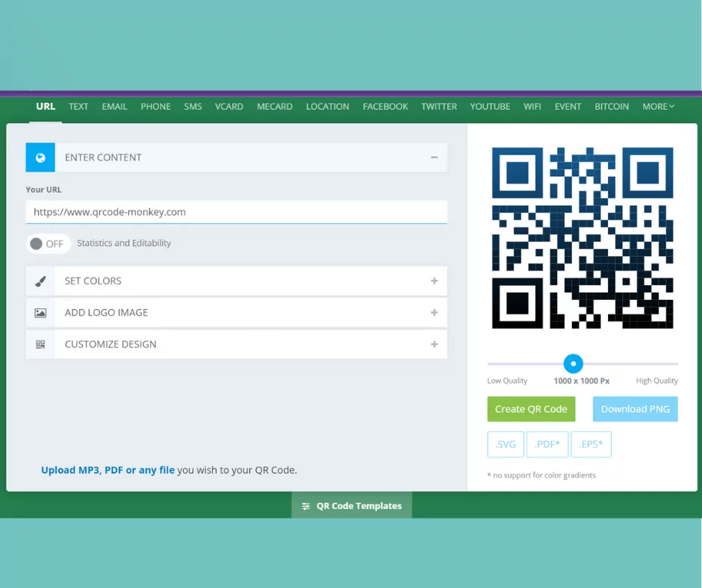Select the TWITTER tab
This screenshot has height=588, width=702.
[x=439, y=107]
